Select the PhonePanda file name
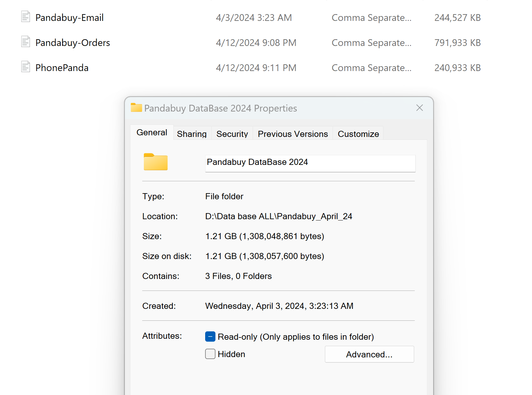 (x=62, y=68)
